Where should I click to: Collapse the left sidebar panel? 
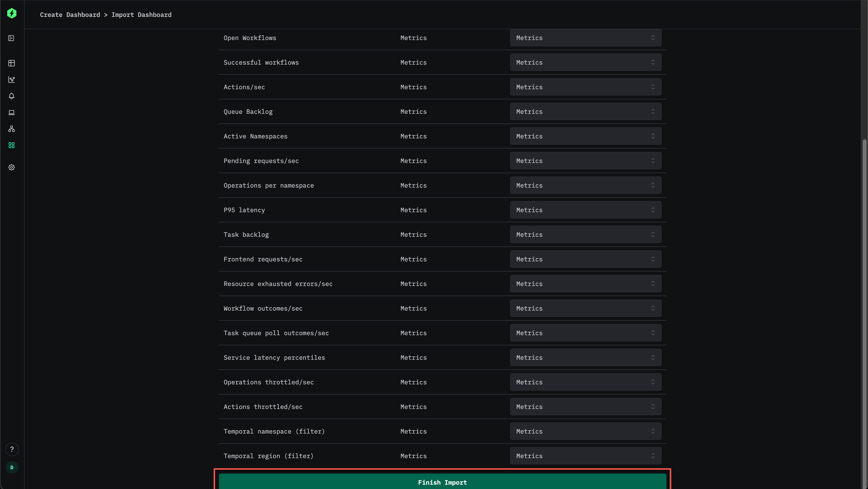click(x=12, y=38)
